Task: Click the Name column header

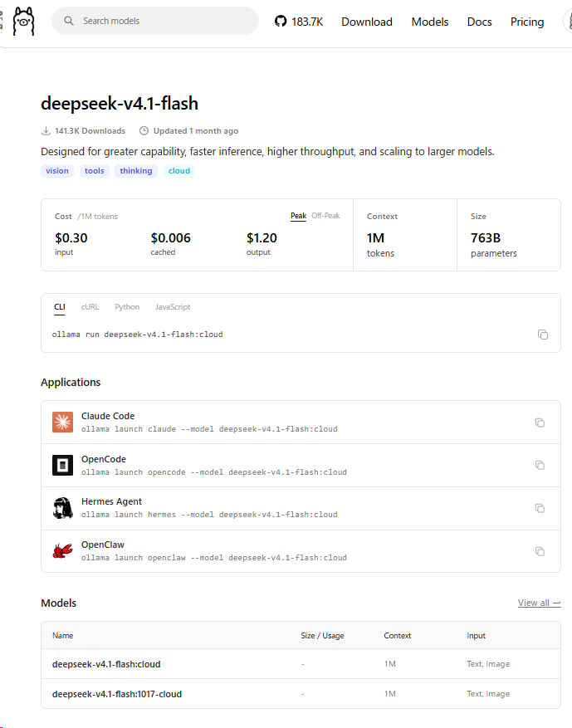Action: (62, 636)
